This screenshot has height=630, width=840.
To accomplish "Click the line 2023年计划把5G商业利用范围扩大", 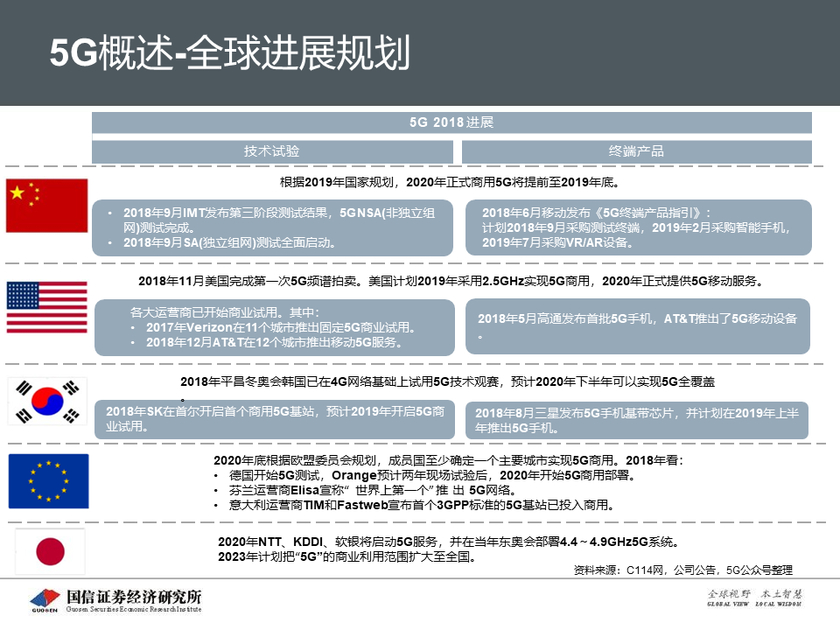I will click(347, 556).
